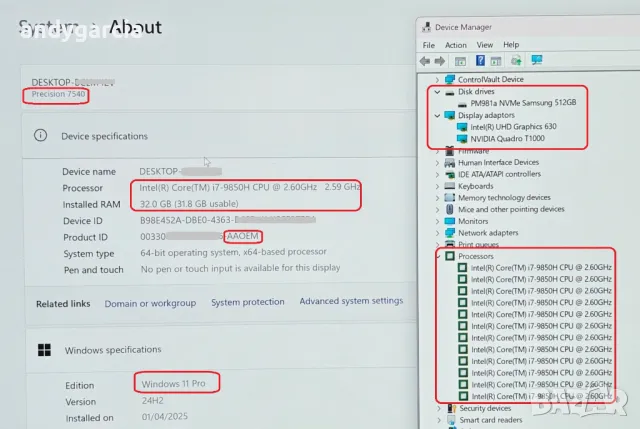Open the File menu

tap(429, 45)
